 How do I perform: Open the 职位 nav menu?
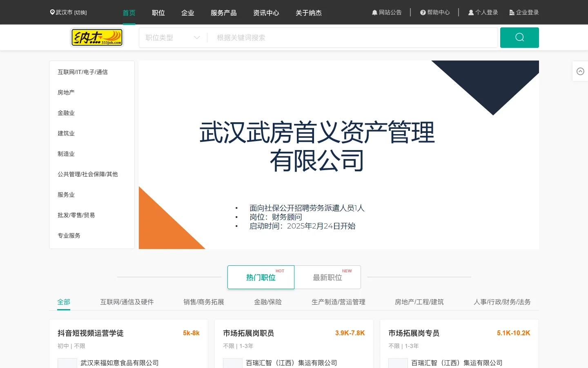click(x=158, y=13)
